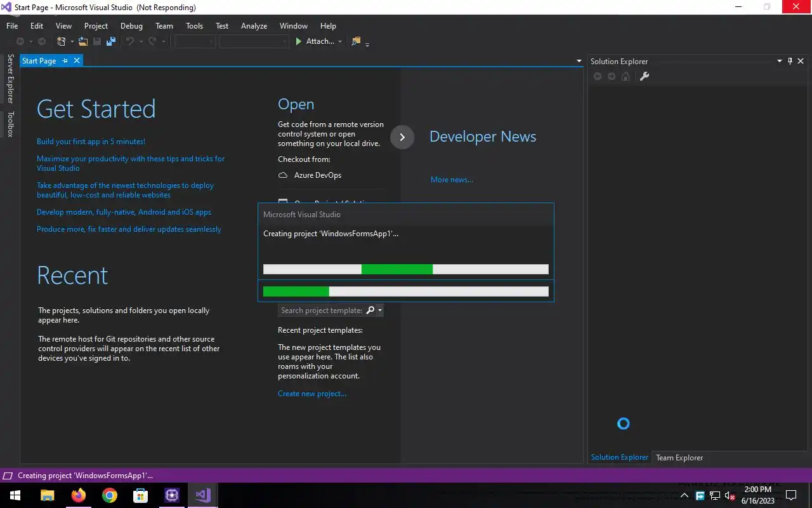Image resolution: width=812 pixels, height=508 pixels.
Task: Open the document tabs list dropdown
Action: pyautogui.click(x=579, y=61)
